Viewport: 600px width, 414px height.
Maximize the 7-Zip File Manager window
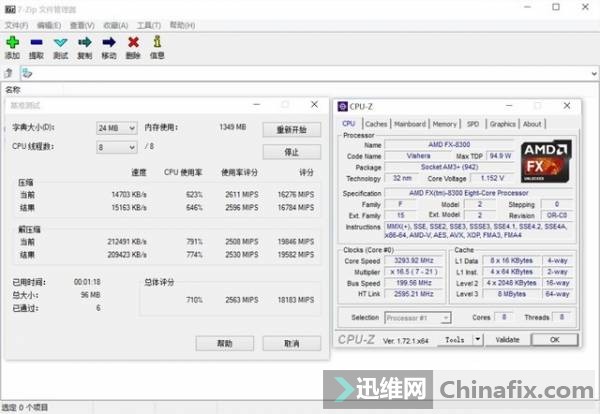[556, 7]
